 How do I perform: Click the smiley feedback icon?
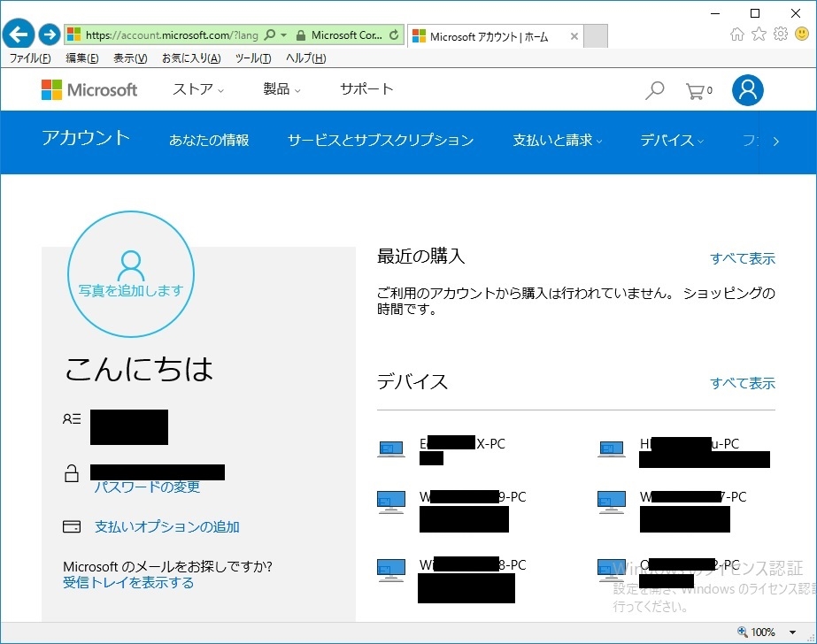(802, 34)
